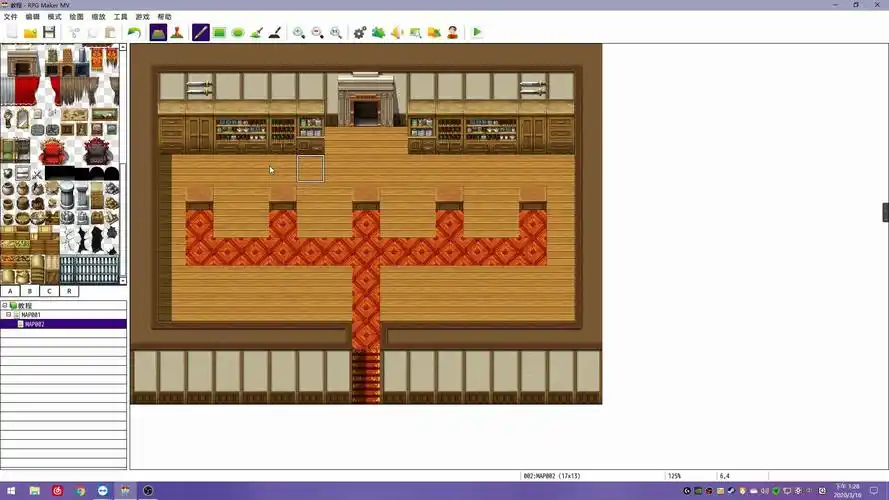889x500 pixels.
Task: Select MAP002 in the map tree
Action: coord(35,324)
